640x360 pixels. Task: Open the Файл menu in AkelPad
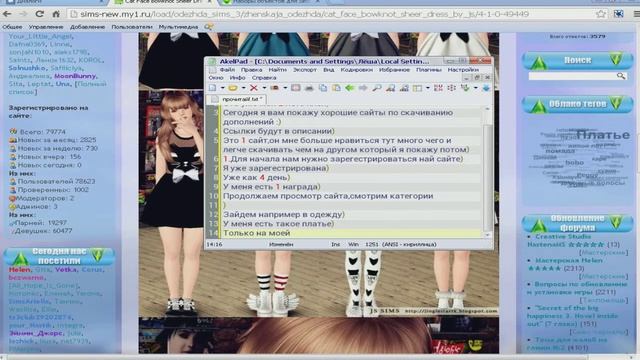227,70
